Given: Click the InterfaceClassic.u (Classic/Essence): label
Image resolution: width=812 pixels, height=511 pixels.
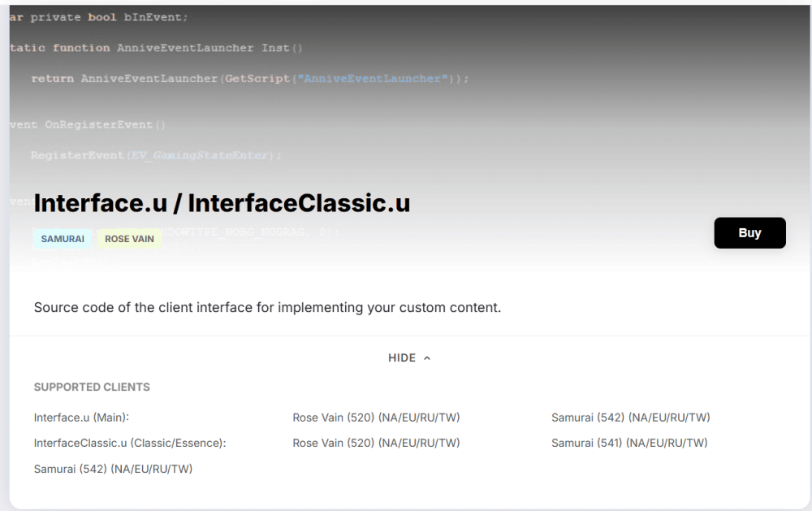Looking at the screenshot, I should tap(130, 443).
